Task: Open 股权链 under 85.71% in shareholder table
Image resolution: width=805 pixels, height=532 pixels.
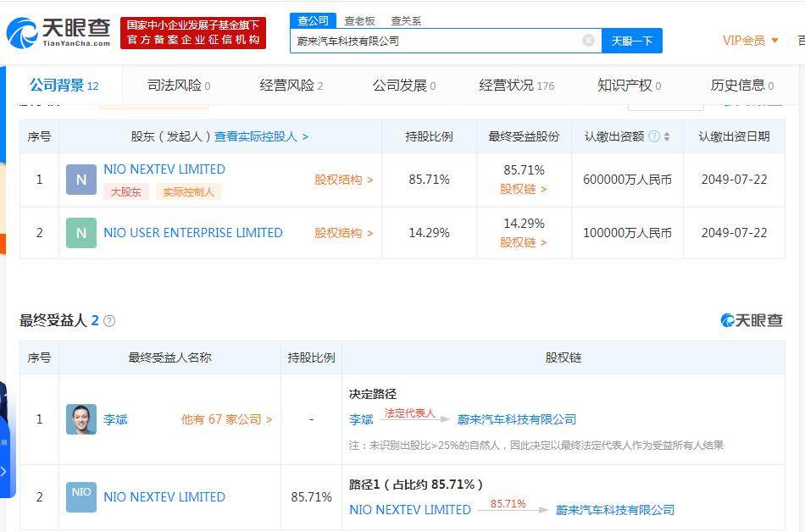Action: click(523, 189)
